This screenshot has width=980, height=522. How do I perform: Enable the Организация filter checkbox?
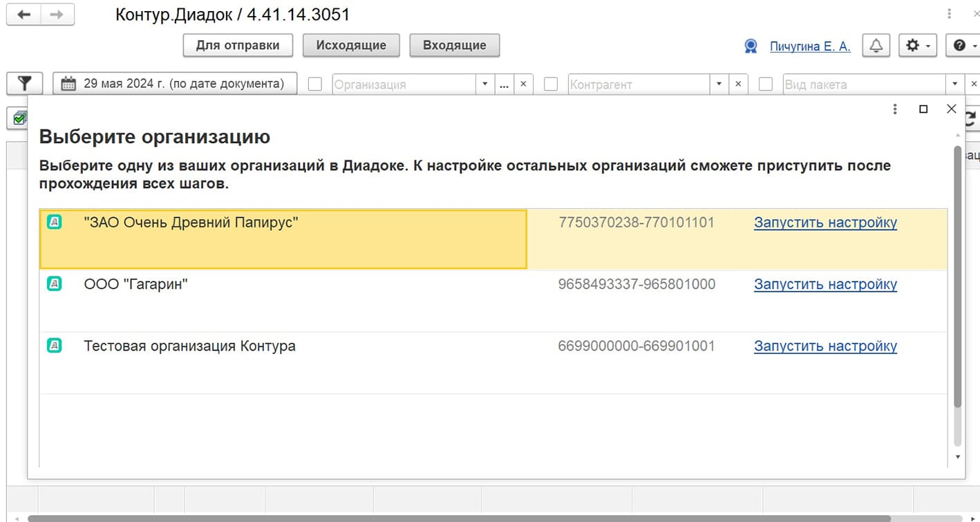click(x=315, y=84)
